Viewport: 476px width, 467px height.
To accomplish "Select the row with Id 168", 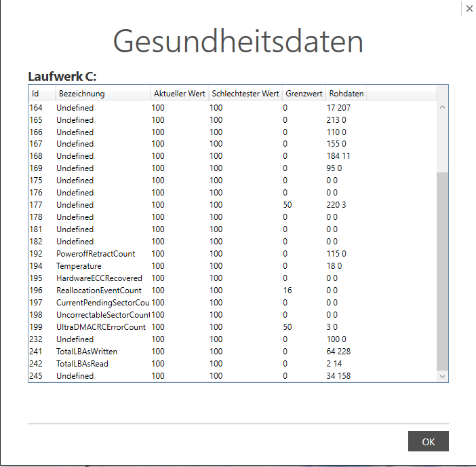I will click(x=232, y=156).
